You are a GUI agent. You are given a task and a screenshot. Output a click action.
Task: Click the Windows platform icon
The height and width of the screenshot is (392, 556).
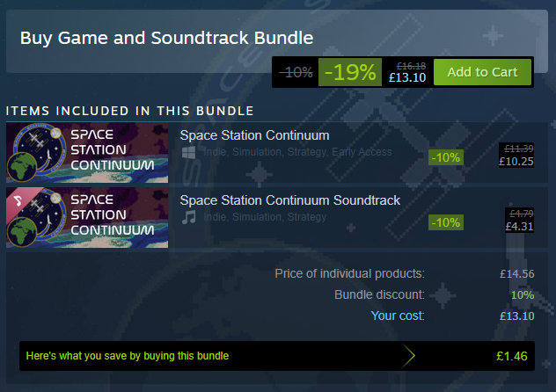[188, 152]
